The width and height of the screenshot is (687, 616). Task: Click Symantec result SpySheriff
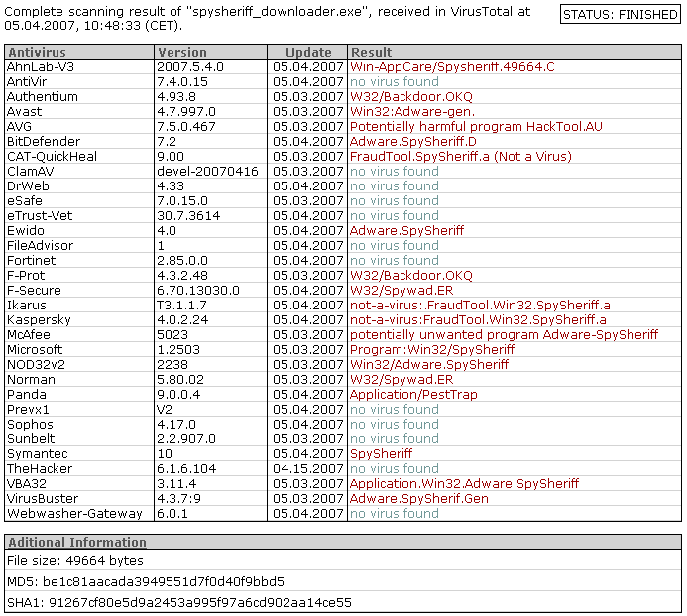[382, 454]
